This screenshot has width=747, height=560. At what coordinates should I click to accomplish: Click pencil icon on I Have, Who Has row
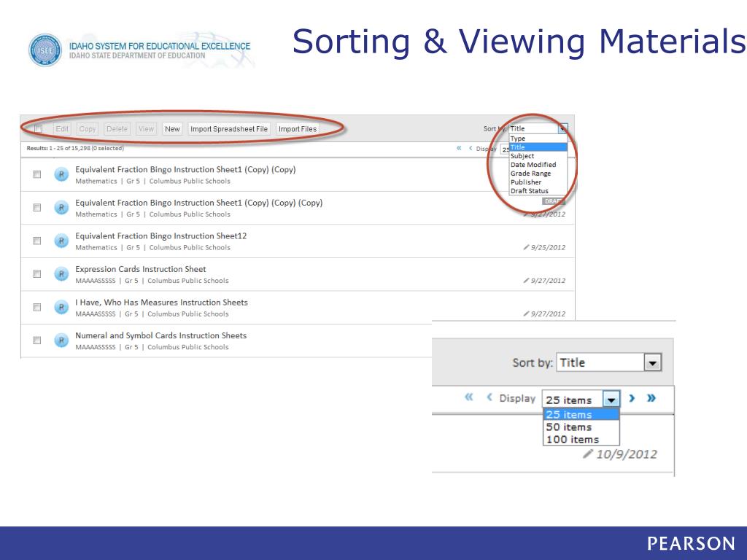(526, 314)
